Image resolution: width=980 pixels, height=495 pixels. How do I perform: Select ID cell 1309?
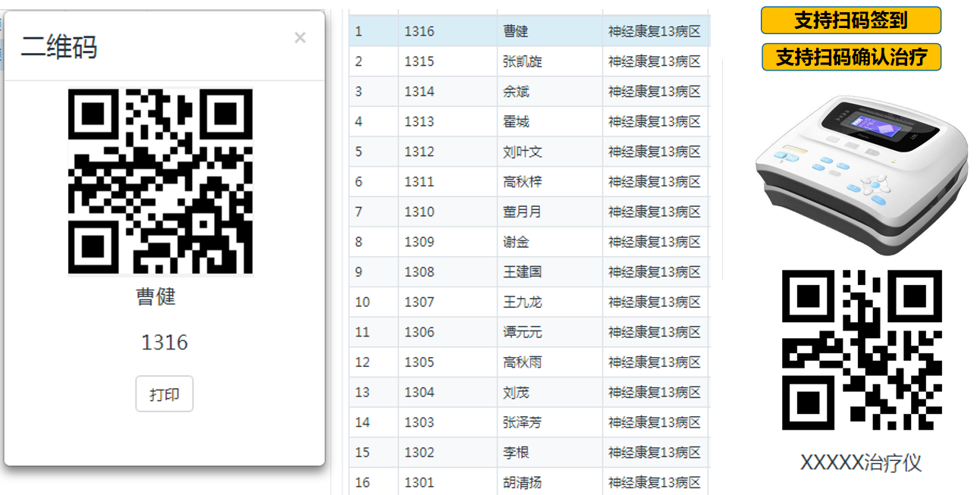click(x=419, y=242)
